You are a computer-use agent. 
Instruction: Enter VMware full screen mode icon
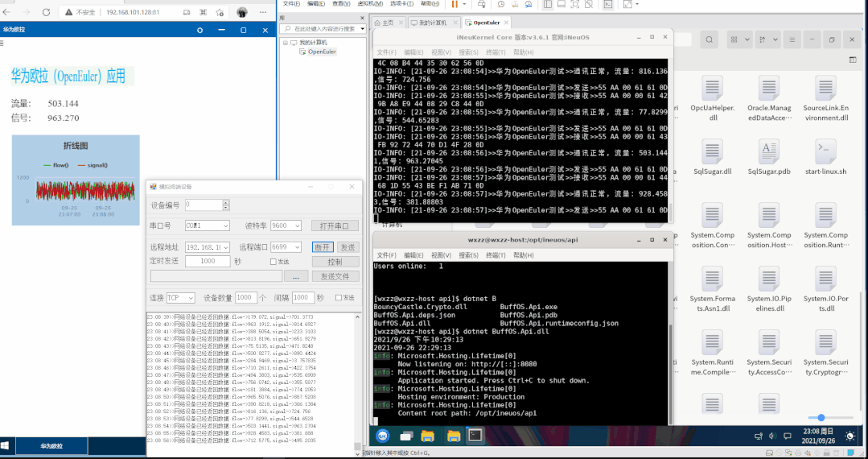click(575, 5)
